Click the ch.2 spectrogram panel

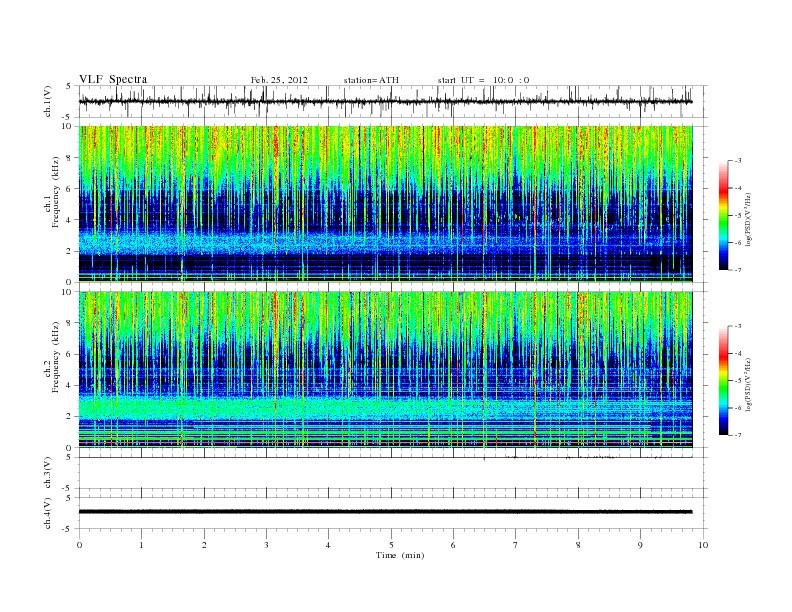385,370
